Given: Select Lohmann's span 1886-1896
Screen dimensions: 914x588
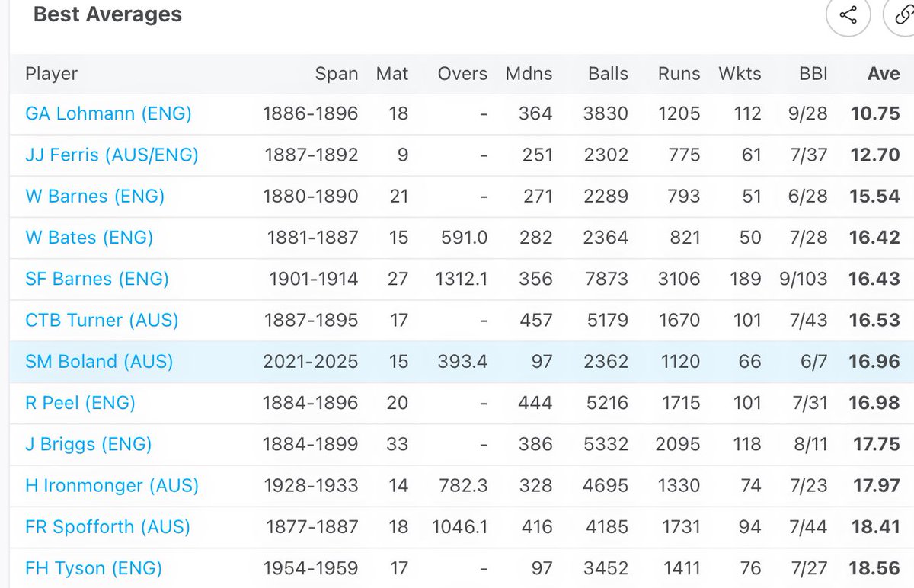Looking at the screenshot, I should (x=311, y=113).
